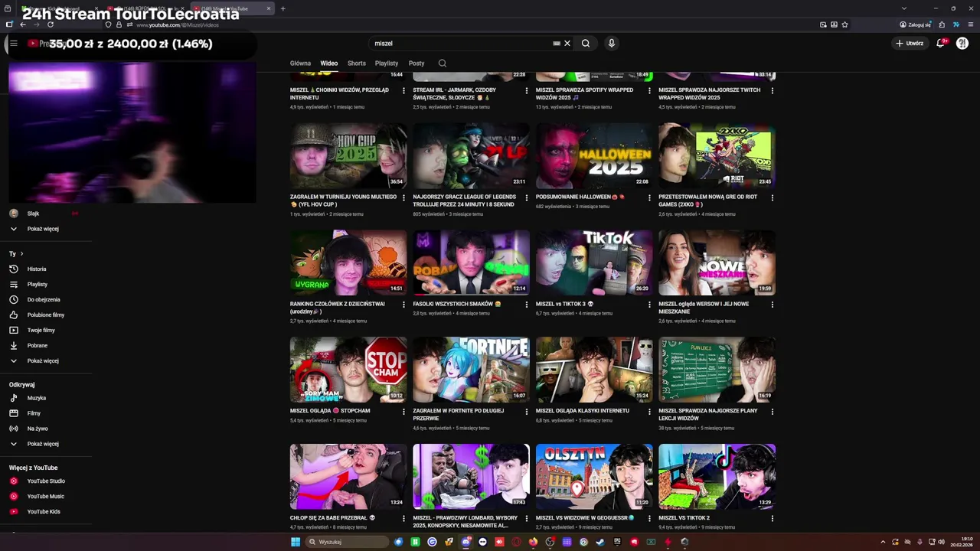Open a new browser tab
The height and width of the screenshot is (551, 980).
click(x=283, y=8)
